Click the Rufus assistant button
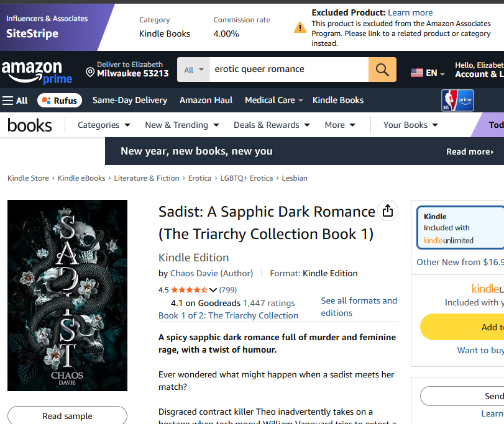 [x=60, y=100]
